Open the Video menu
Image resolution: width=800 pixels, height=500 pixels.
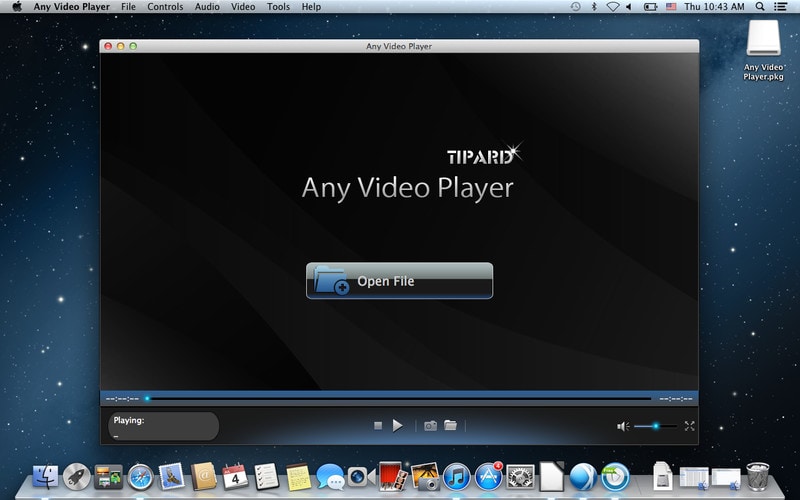pos(243,7)
